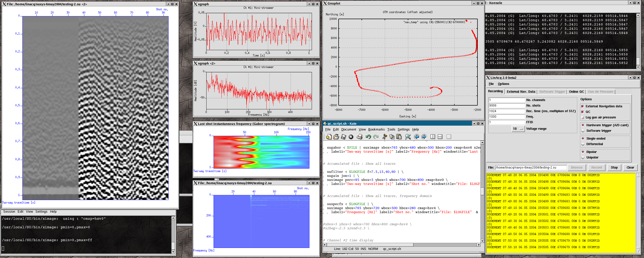Screen dimensions: 644x258
Task: Click the Split Horizontal view icon in Kate
Action: (x=440, y=137)
